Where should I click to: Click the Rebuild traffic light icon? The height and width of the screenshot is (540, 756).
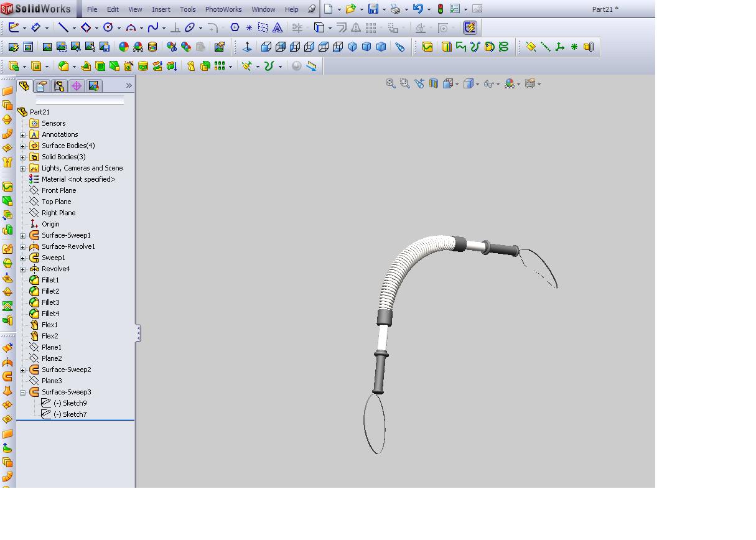tap(441, 9)
